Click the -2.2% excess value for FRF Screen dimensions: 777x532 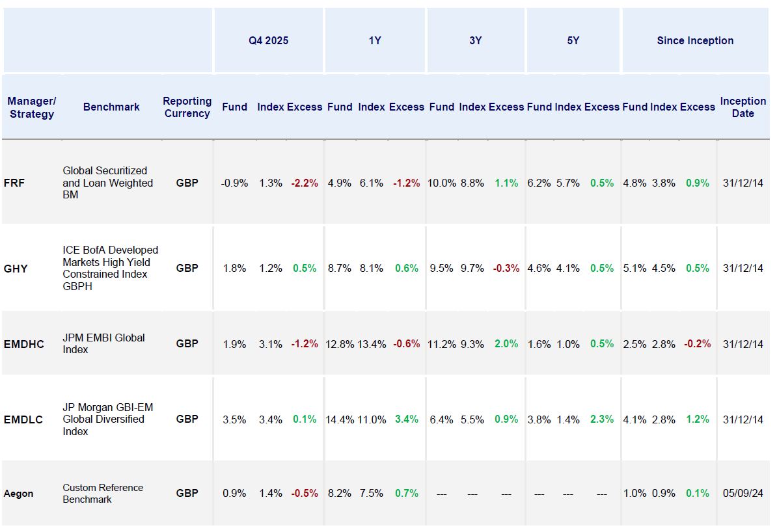point(303,183)
